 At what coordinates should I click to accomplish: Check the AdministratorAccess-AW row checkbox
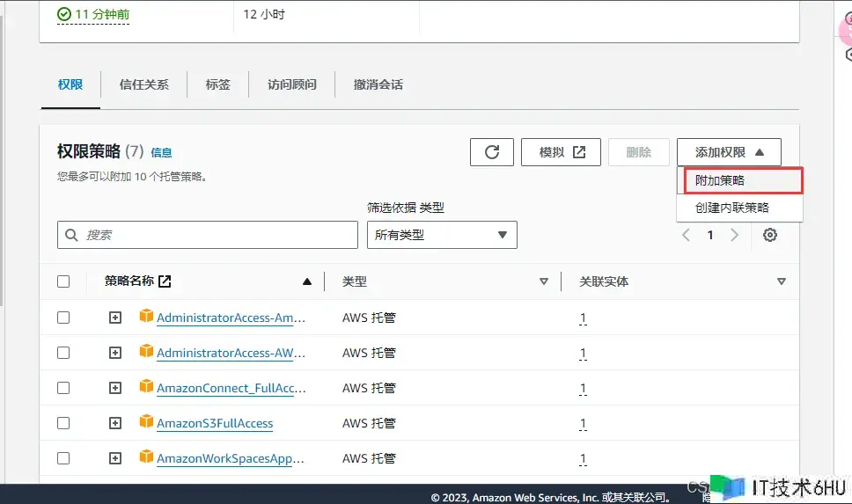pyautogui.click(x=63, y=353)
